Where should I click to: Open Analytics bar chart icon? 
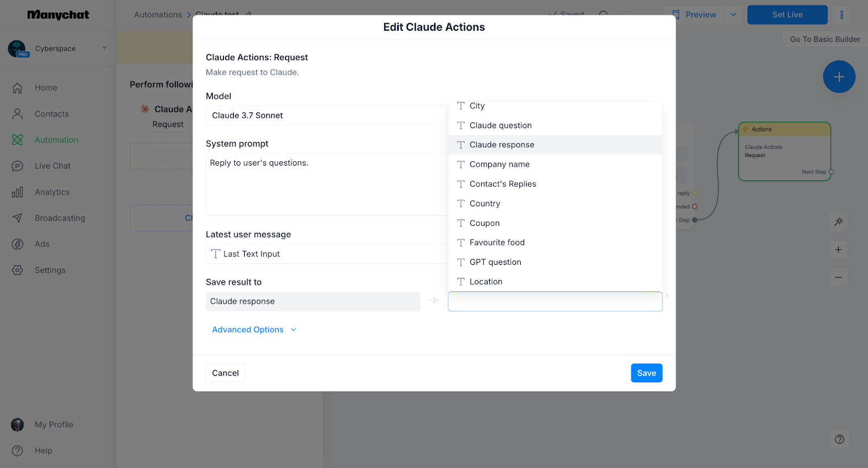point(17,192)
